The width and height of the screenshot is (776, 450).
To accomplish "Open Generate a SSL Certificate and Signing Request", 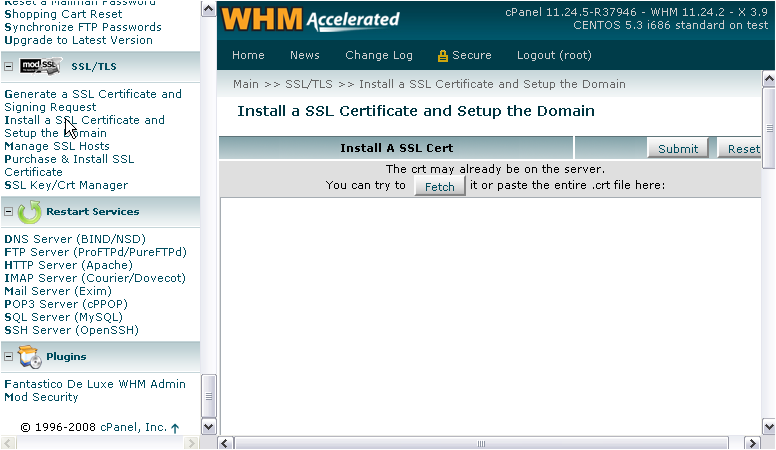I will [x=93, y=100].
